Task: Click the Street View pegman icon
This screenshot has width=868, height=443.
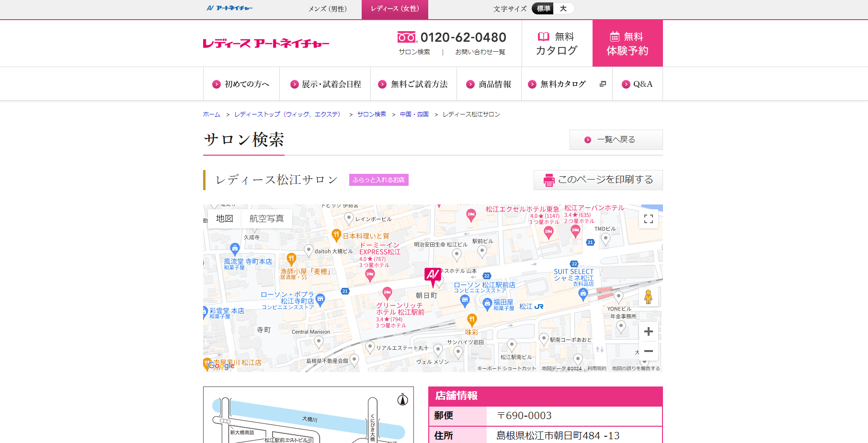Action: pyautogui.click(x=649, y=297)
